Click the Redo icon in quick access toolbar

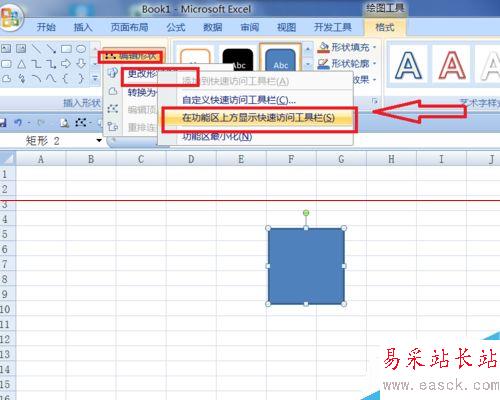coord(41,123)
